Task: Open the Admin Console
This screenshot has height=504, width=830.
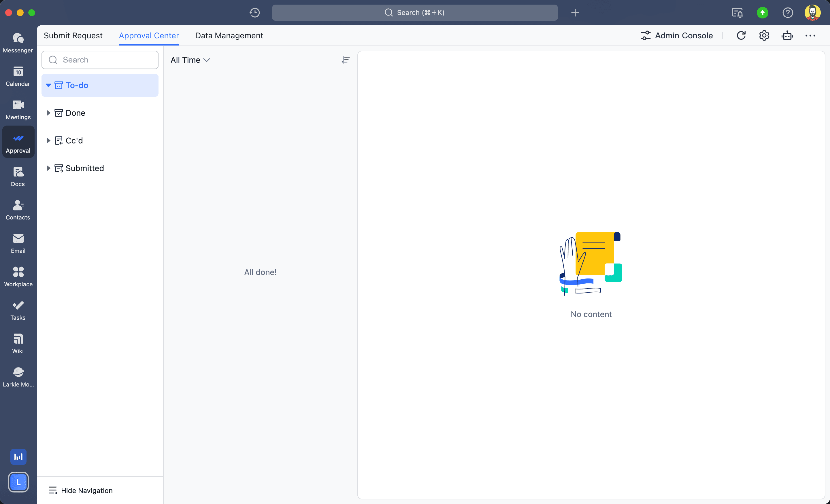Action: pyautogui.click(x=677, y=35)
